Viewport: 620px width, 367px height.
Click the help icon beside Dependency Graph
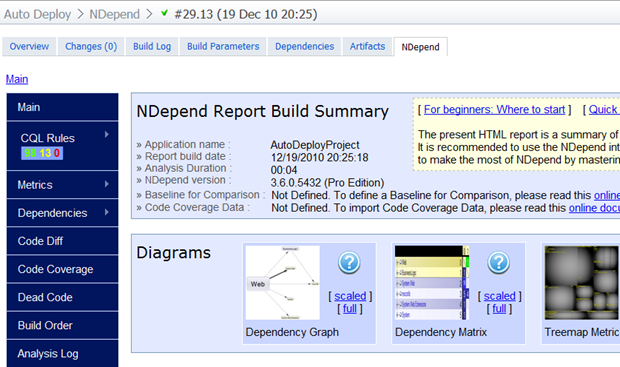pos(349,263)
